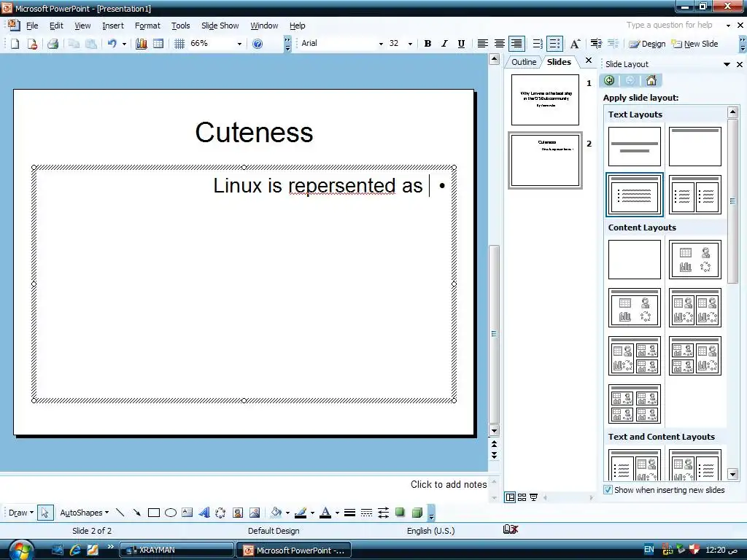Open Microsoft PowerPoint Help icon
This screenshot has height=560, width=747.
[x=258, y=44]
